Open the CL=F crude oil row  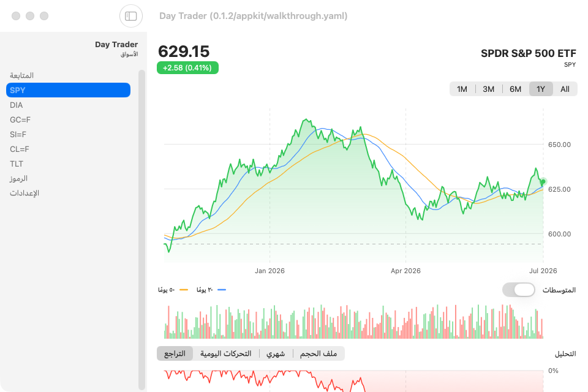click(68, 149)
